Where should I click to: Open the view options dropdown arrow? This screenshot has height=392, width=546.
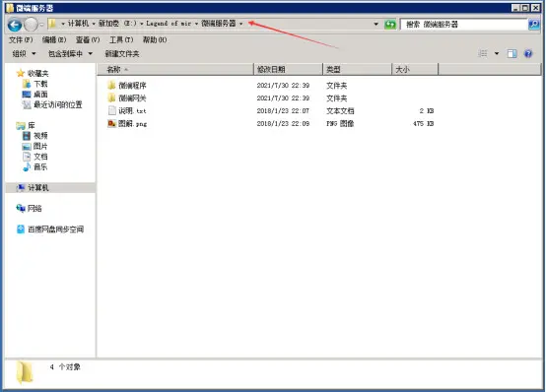click(497, 53)
